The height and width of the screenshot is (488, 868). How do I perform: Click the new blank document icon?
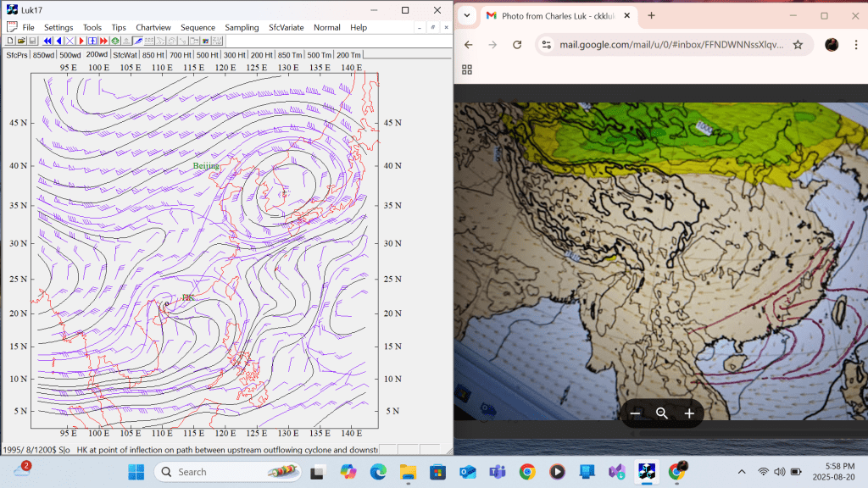tap(9, 41)
